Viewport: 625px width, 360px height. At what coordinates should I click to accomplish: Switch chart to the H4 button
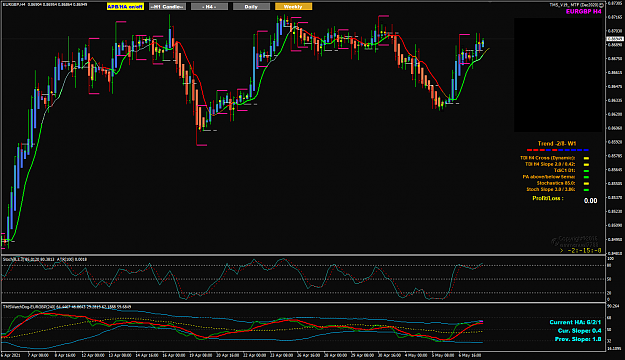click(209, 7)
